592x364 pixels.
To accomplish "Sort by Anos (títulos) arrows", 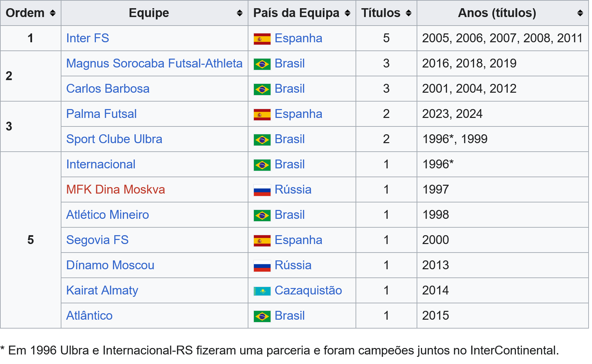I will coord(580,13).
